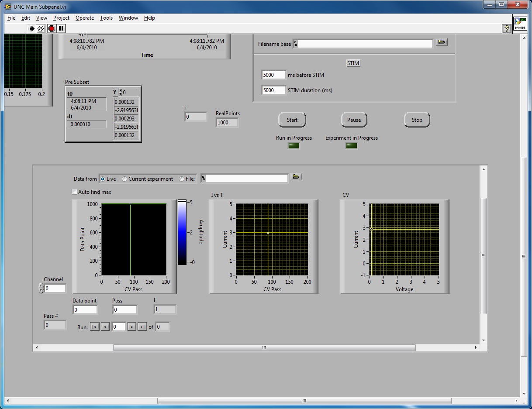
Task: Jump to first run button
Action: pyautogui.click(x=94, y=327)
